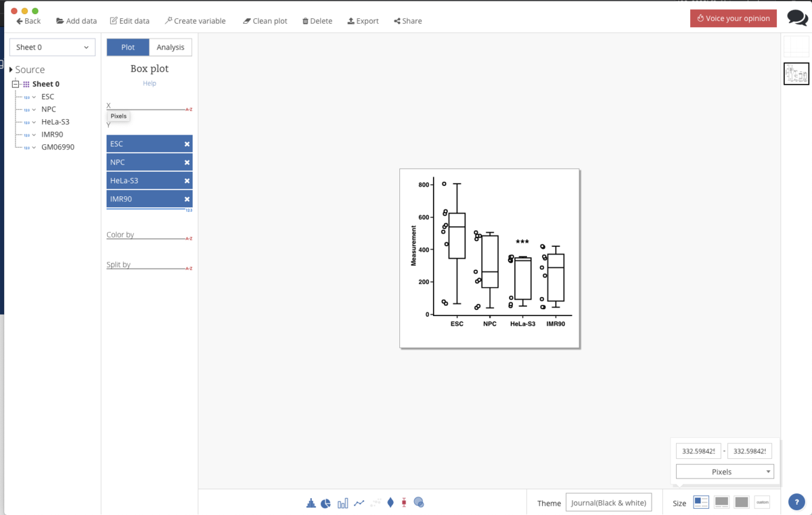The height and width of the screenshot is (515, 812).
Task: Click the X axis variable field
Action: (x=150, y=106)
